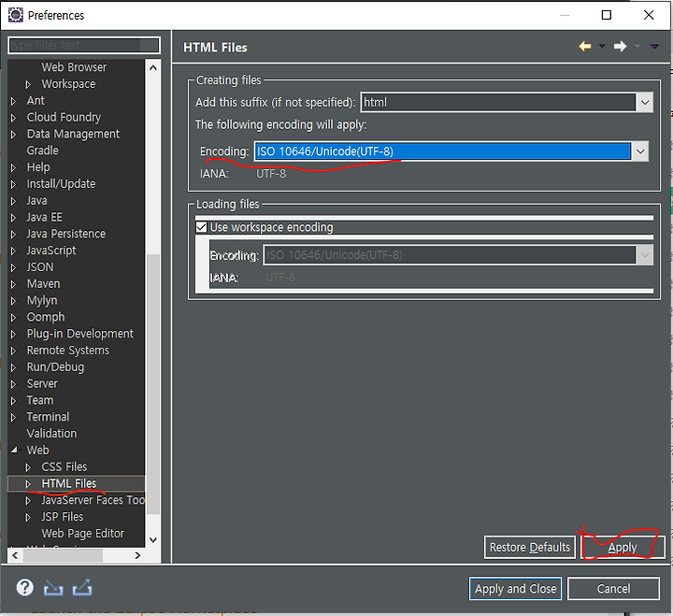Click the tree vertical scrollbar thumb
Viewport: 673px width, 616px height.
153,384
